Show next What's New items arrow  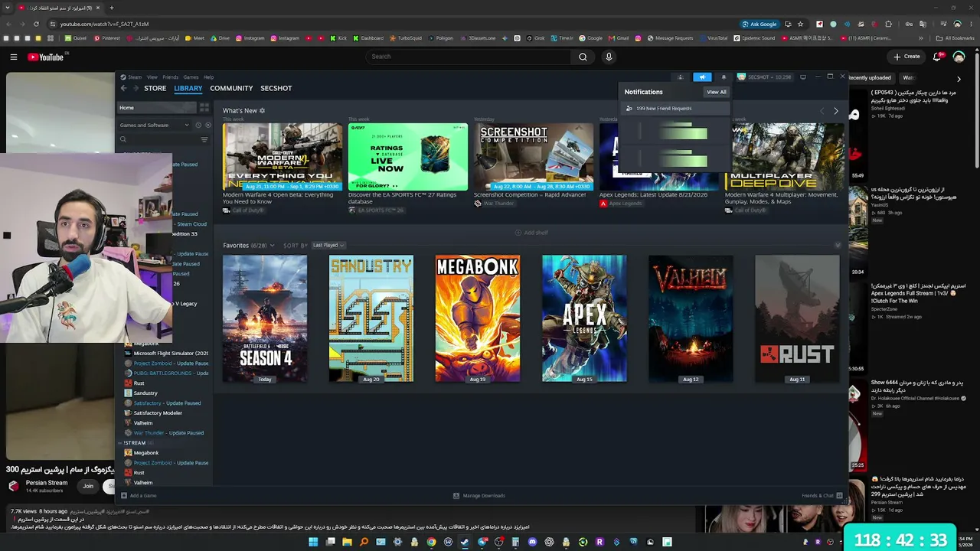(x=836, y=111)
